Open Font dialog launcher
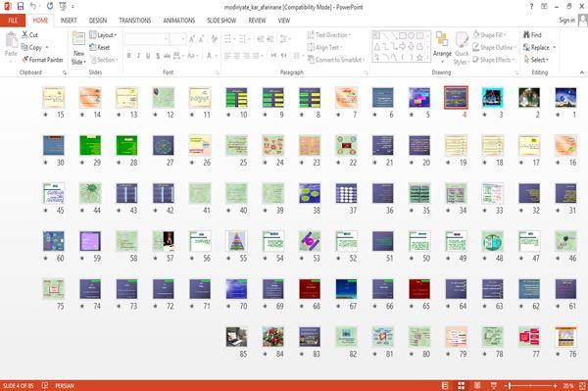588x391 pixels. point(218,73)
